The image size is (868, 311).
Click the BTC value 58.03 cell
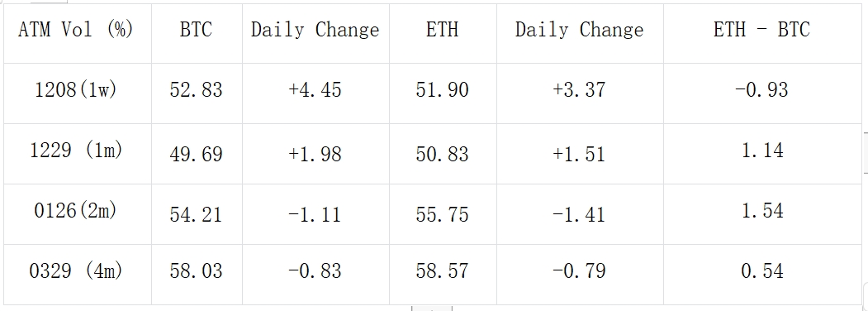pos(197,275)
